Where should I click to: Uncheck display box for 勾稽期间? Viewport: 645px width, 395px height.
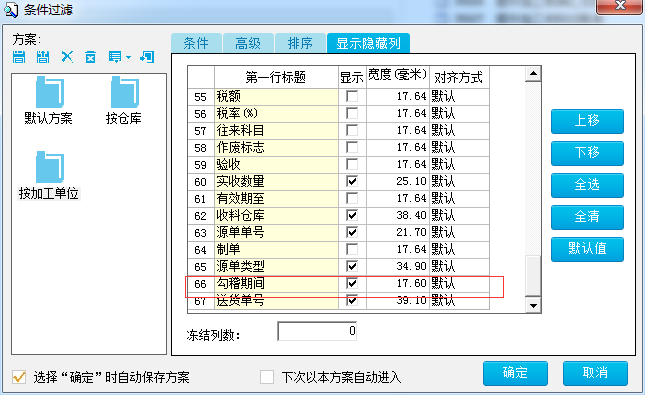tap(352, 283)
